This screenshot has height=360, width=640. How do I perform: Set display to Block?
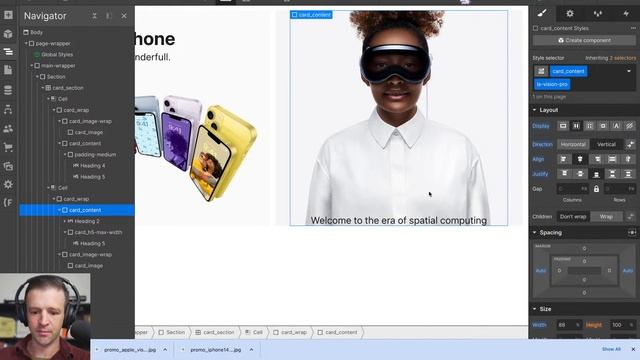coord(563,126)
